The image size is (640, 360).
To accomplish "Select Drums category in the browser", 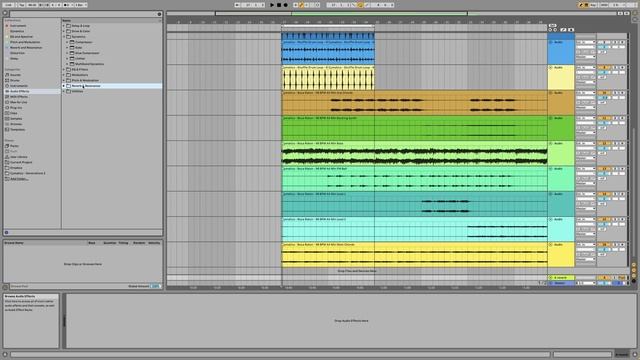I will click(14, 80).
